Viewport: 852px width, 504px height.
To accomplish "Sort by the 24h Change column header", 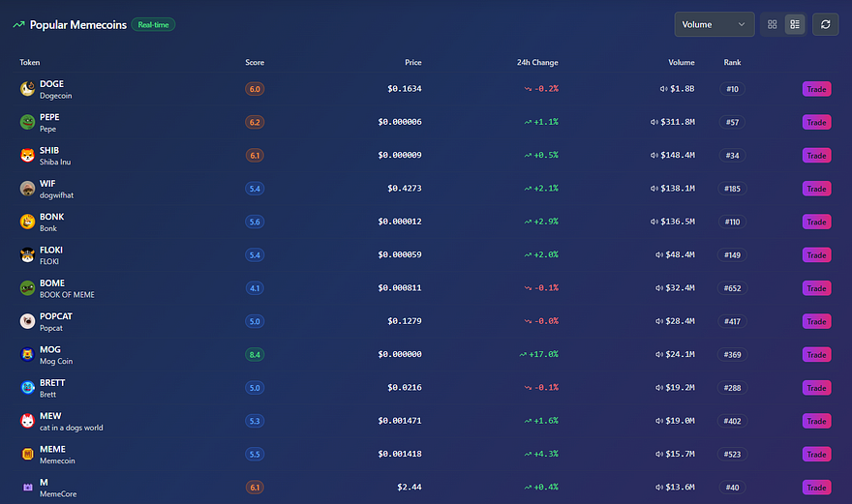I will pos(537,63).
